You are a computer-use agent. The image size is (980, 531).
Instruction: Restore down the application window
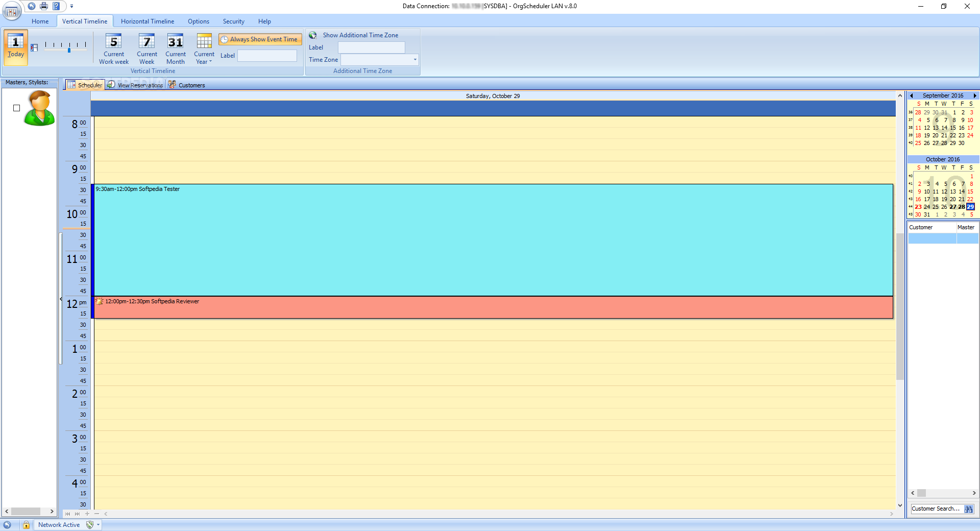point(944,6)
